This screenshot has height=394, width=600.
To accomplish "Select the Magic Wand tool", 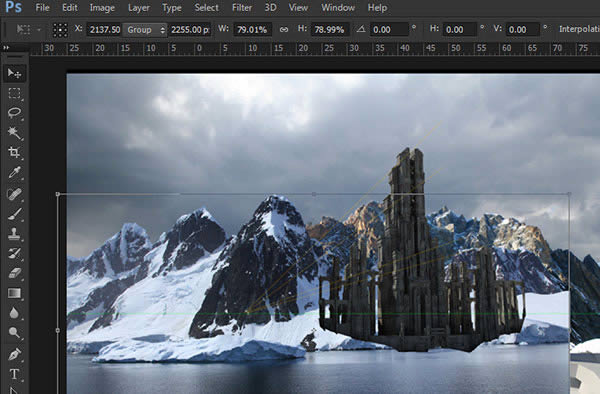I will coord(15,133).
